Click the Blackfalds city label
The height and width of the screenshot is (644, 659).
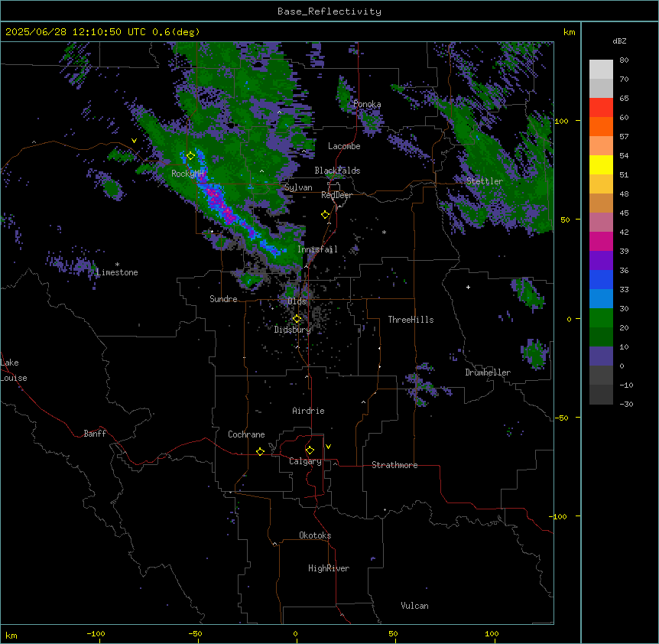click(x=337, y=171)
